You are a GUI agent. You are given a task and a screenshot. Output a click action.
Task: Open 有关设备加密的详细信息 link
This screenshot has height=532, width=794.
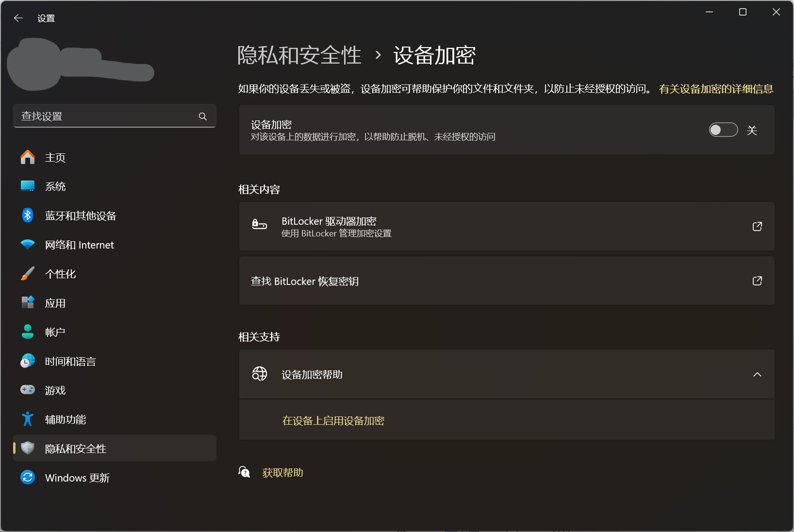[716, 88]
